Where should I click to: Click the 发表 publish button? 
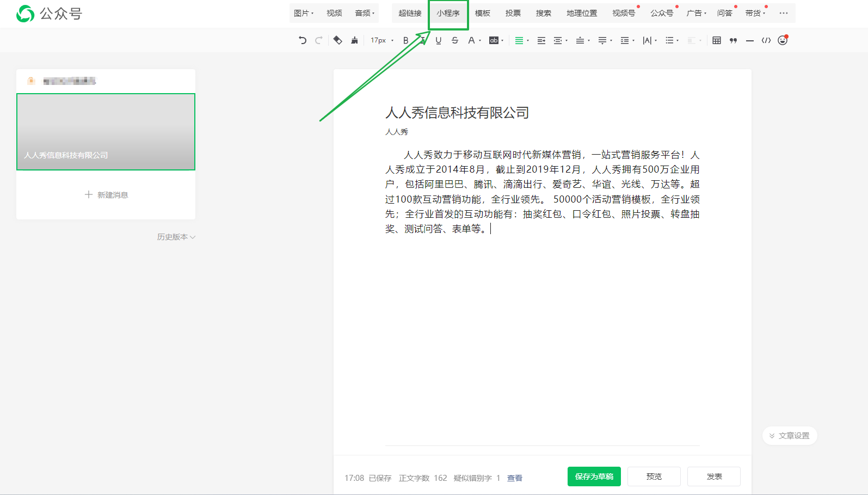click(714, 476)
